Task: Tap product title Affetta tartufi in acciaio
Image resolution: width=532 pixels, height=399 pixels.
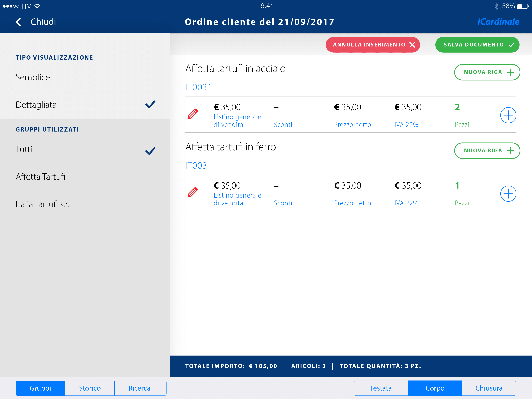Action: tap(235, 69)
